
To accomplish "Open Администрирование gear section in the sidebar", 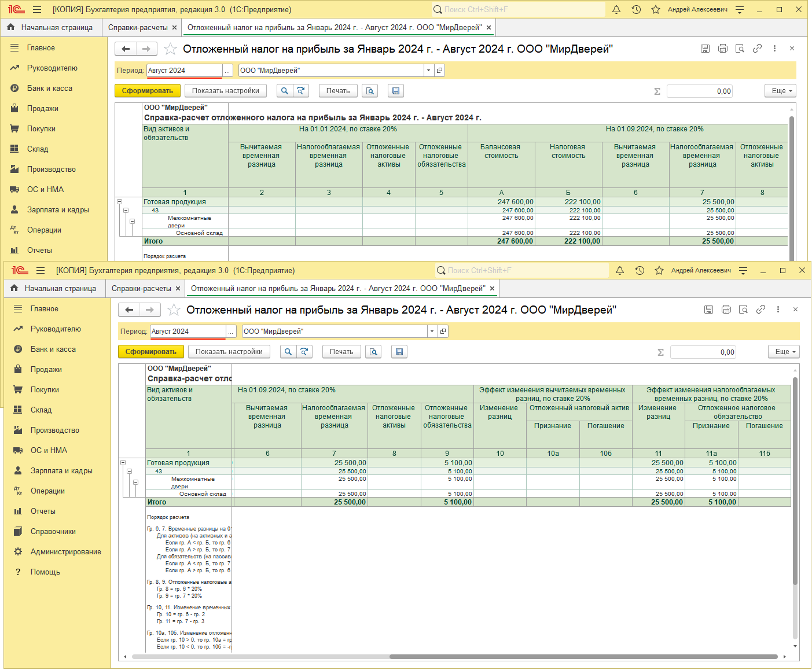I will [65, 551].
